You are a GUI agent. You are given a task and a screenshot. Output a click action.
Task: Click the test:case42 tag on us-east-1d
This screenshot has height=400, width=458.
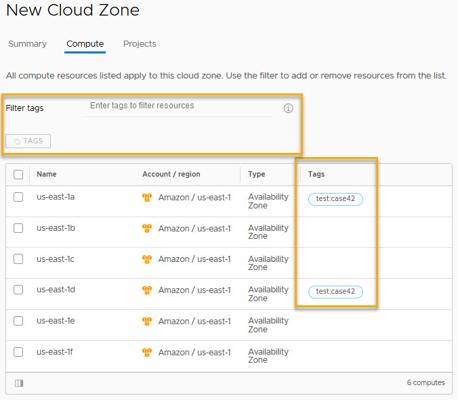(335, 291)
